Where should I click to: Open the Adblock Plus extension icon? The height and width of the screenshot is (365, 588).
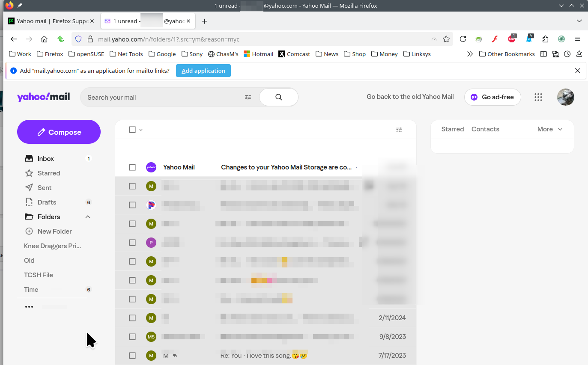[x=512, y=39]
